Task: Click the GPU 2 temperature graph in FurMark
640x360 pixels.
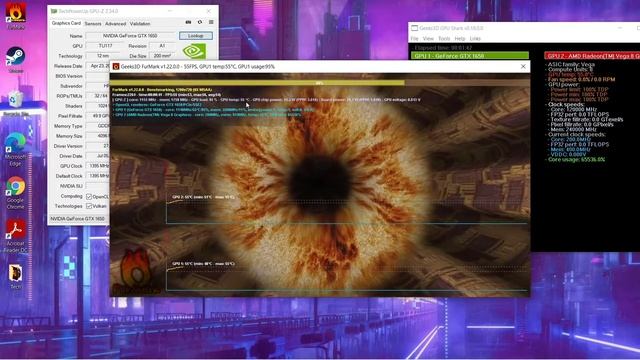Action: click(347, 209)
